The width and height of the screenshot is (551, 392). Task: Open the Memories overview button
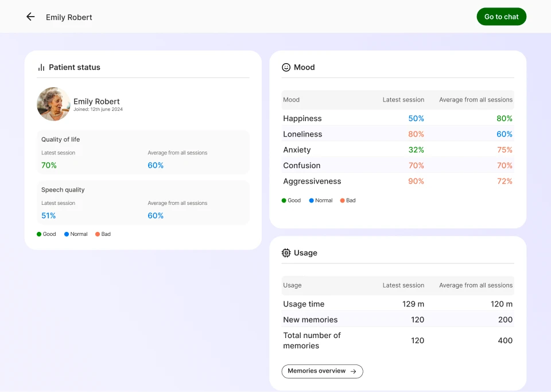point(321,371)
